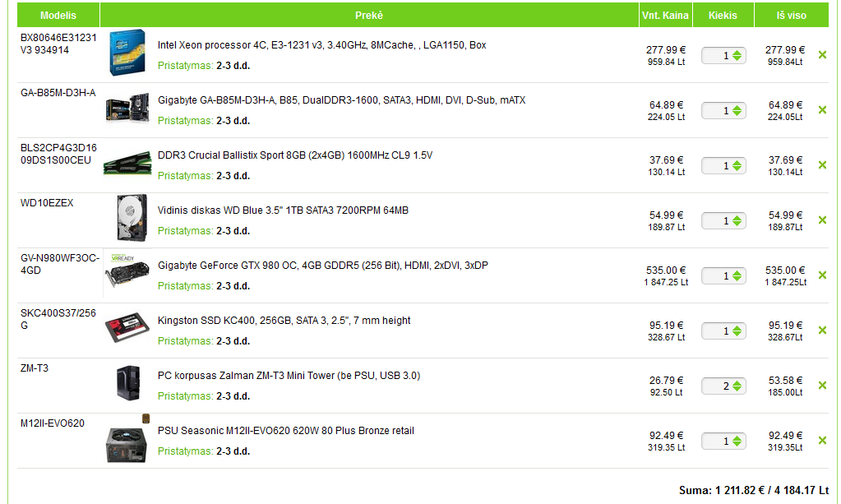
Task: Click the Kiekis column header
Action: (x=723, y=15)
